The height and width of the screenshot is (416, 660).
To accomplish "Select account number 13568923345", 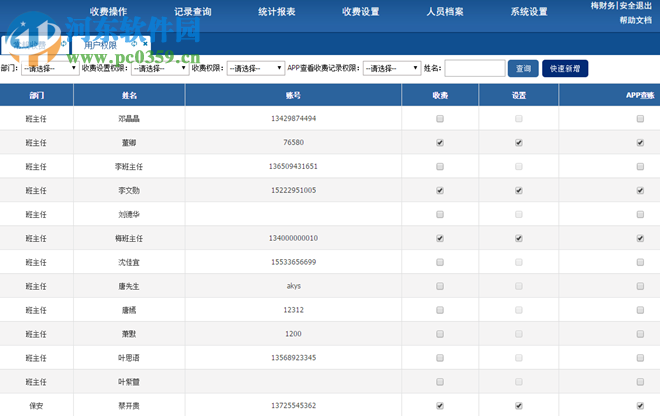I will pos(293,358).
